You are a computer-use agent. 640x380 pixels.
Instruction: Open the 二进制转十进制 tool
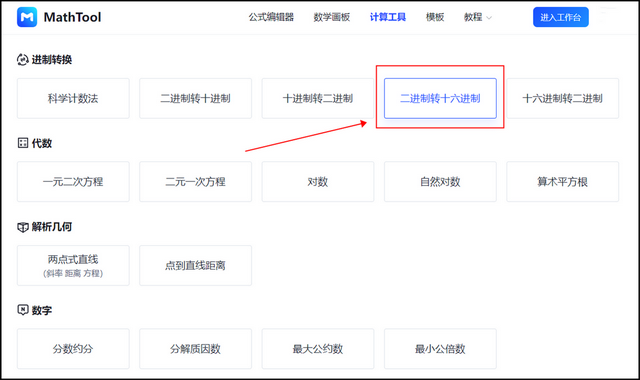(196, 98)
